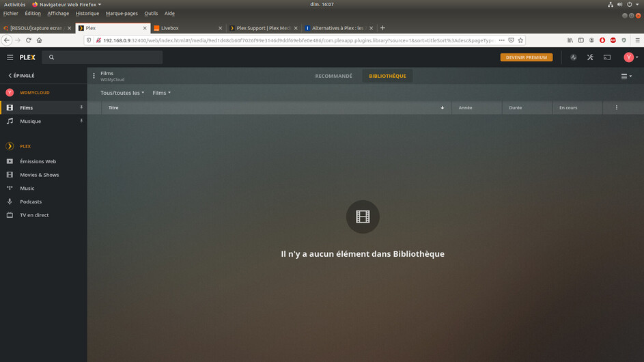This screenshot has height=362, width=644.
Task: Open the Édition menu
Action: 33,14
